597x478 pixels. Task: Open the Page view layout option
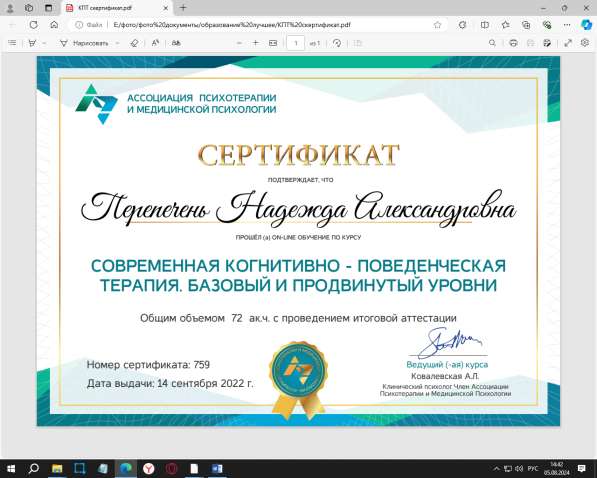click(x=358, y=43)
